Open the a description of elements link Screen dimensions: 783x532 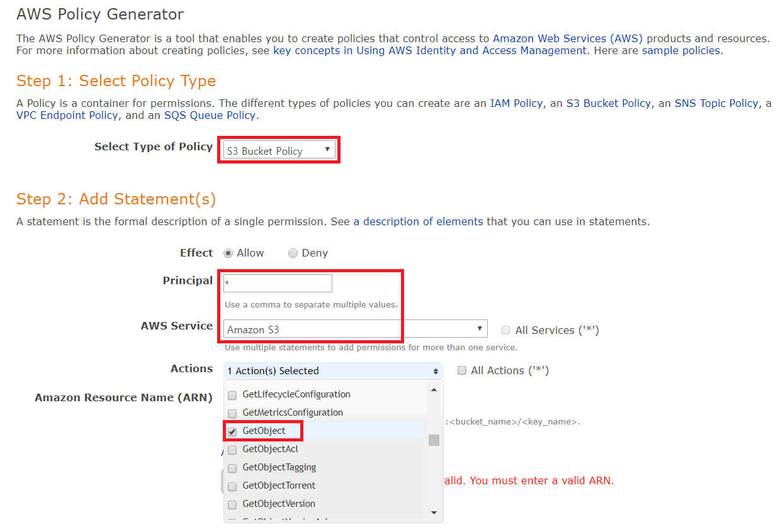(418, 221)
